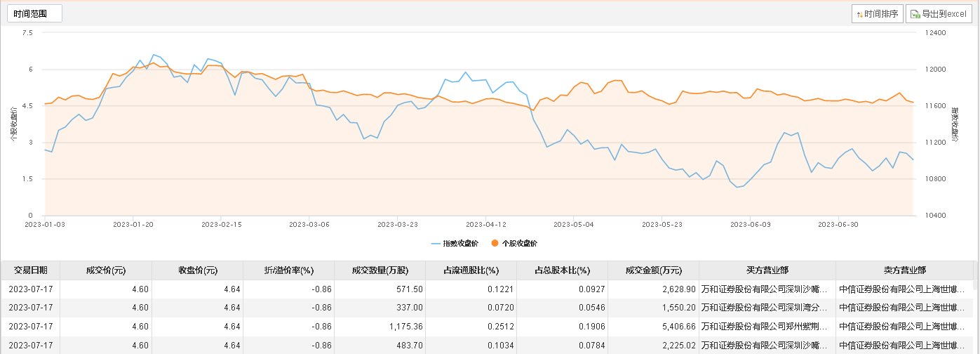
Task: Click left axis value 7.5
Action: click(27, 33)
